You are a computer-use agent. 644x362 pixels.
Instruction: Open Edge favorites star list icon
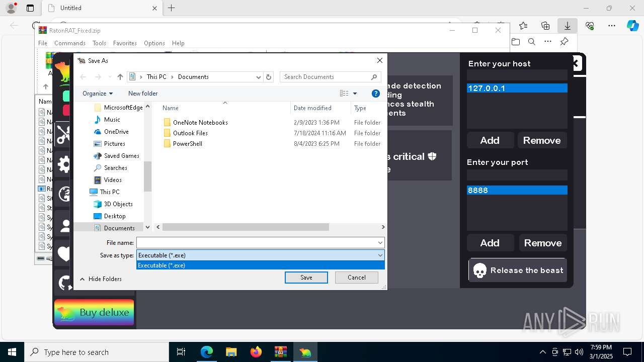523,26
